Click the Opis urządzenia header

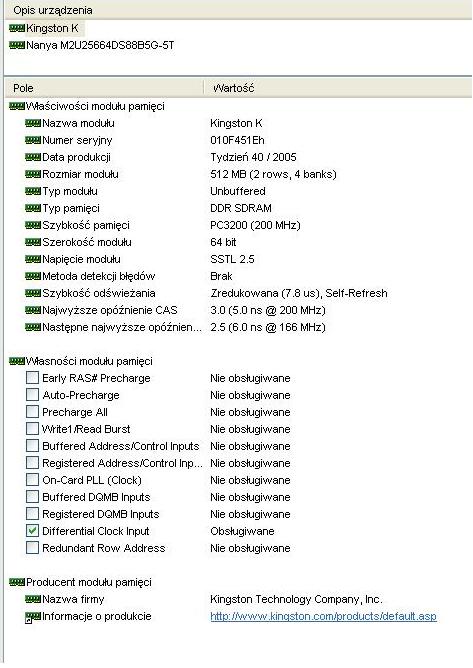click(x=53, y=10)
